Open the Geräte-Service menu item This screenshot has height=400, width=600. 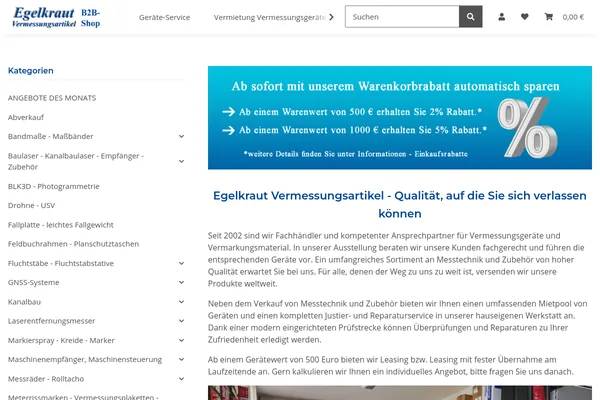point(165,17)
